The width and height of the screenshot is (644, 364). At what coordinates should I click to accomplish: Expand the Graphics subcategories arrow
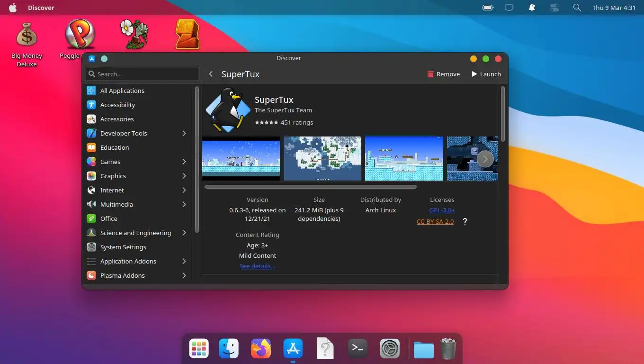pyautogui.click(x=184, y=176)
